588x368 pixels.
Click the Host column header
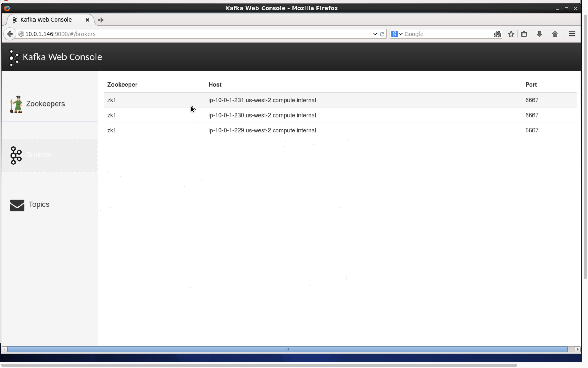[215, 84]
